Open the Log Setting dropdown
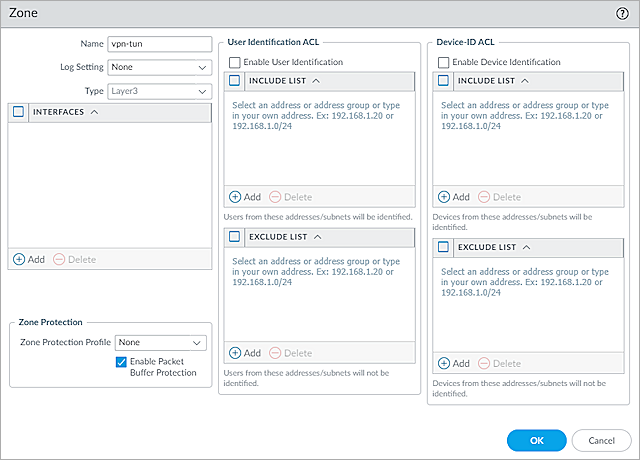This screenshot has width=640, height=460. pos(159,67)
